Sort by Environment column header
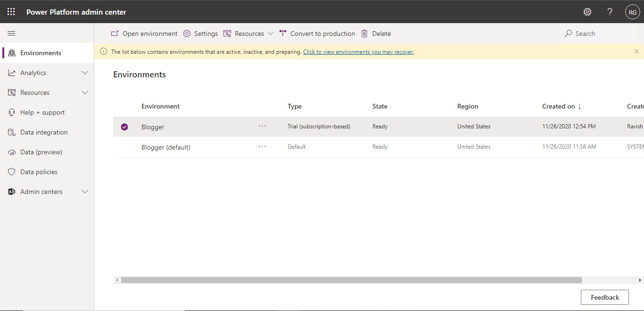The height and width of the screenshot is (311, 644). pyautogui.click(x=160, y=106)
